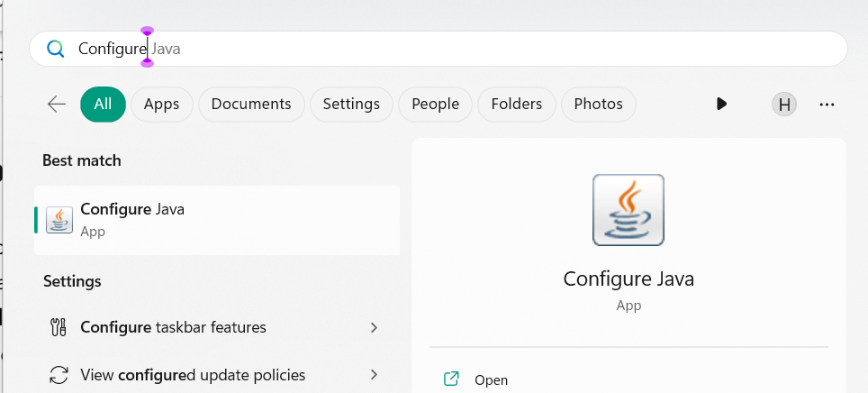Image resolution: width=868 pixels, height=393 pixels.
Task: Switch to the Apps filter tab
Action: point(162,104)
